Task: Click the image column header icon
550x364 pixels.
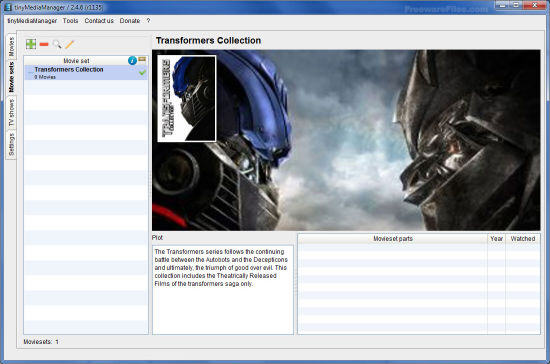Action: [142, 59]
